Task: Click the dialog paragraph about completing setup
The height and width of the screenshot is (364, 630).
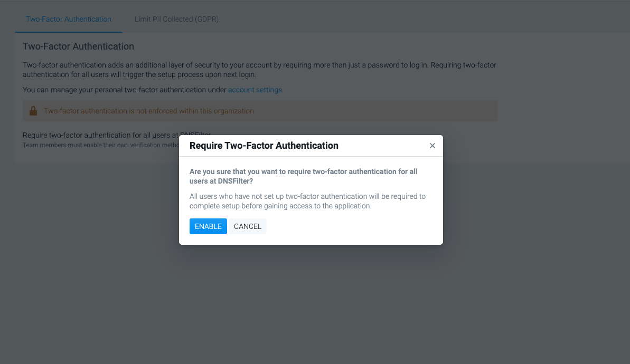Action: 307,201
